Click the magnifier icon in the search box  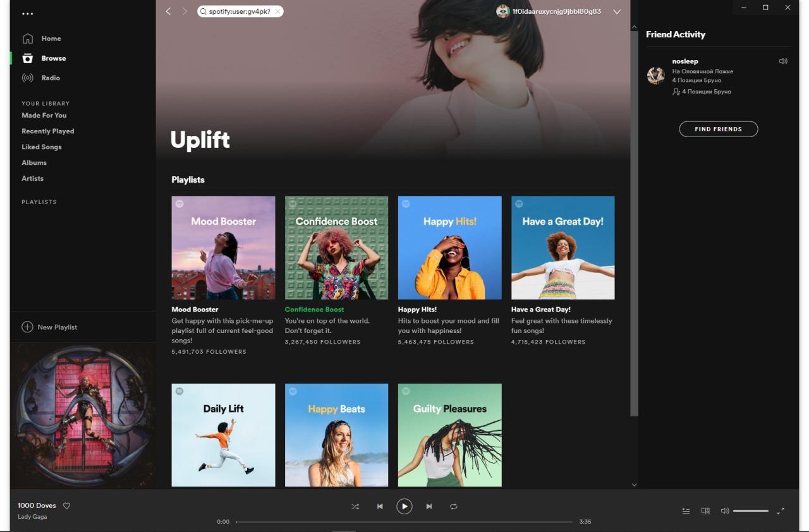203,11
